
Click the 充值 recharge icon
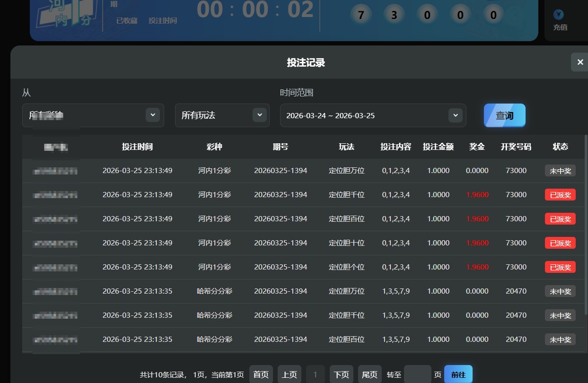[x=560, y=16]
